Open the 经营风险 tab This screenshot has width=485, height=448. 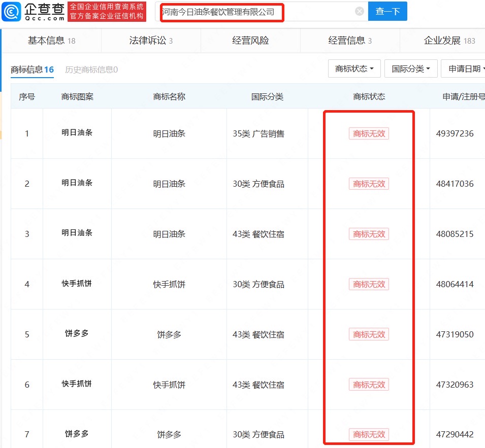tap(250, 41)
